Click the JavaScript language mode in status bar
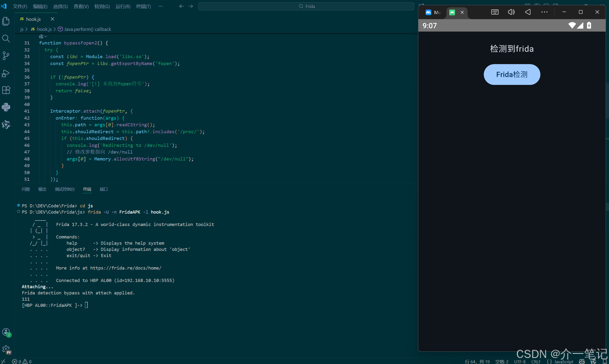This screenshot has height=364, width=609. (x=563, y=361)
